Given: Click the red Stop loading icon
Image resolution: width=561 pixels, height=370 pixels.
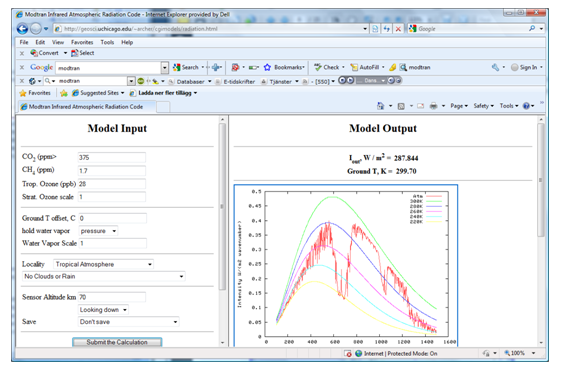Looking at the screenshot, I should point(397,29).
